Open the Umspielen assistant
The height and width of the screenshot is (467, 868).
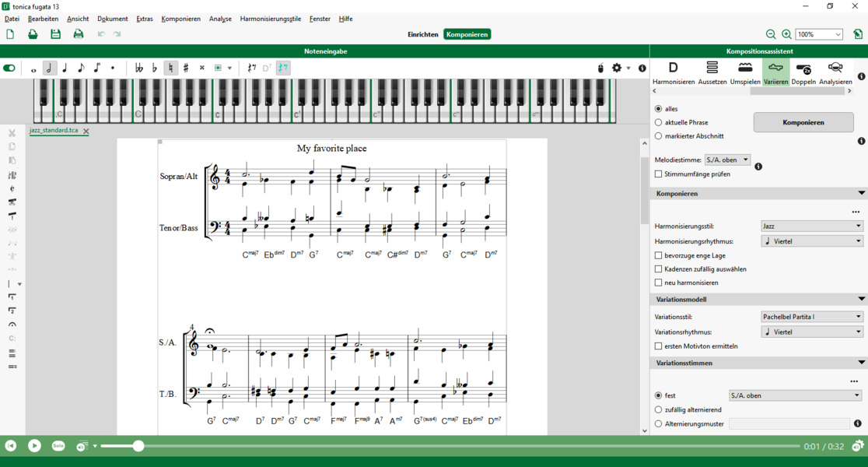(x=745, y=73)
